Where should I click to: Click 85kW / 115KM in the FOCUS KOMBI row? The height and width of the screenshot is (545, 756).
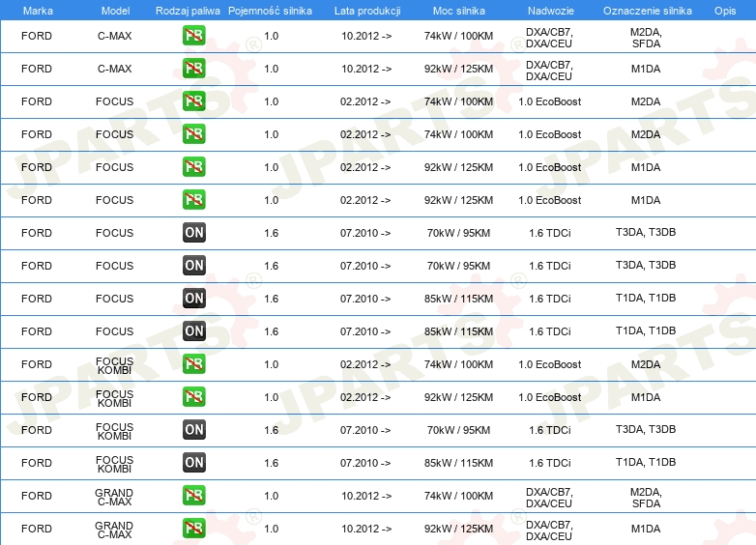point(458,463)
